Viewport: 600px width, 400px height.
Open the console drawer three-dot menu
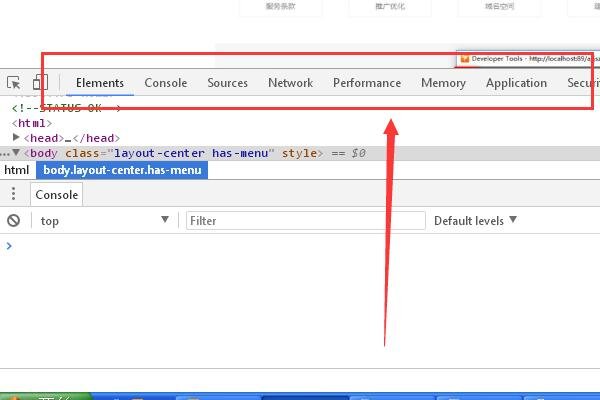pyautogui.click(x=14, y=195)
